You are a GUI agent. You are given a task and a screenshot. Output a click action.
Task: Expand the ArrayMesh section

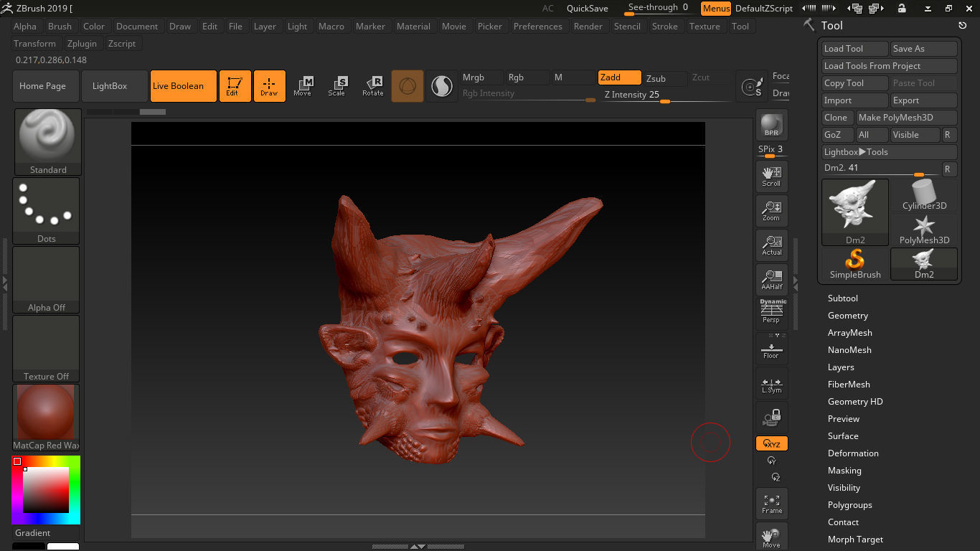point(850,333)
